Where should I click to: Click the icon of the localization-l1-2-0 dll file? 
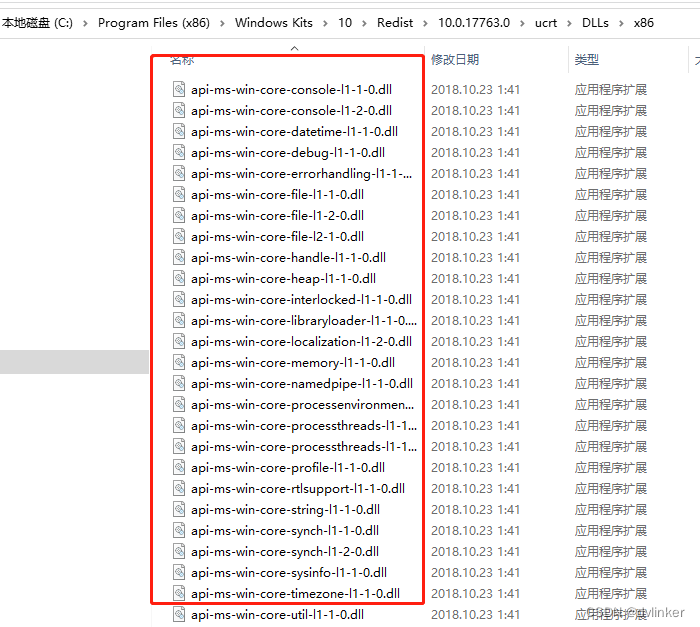(x=179, y=341)
